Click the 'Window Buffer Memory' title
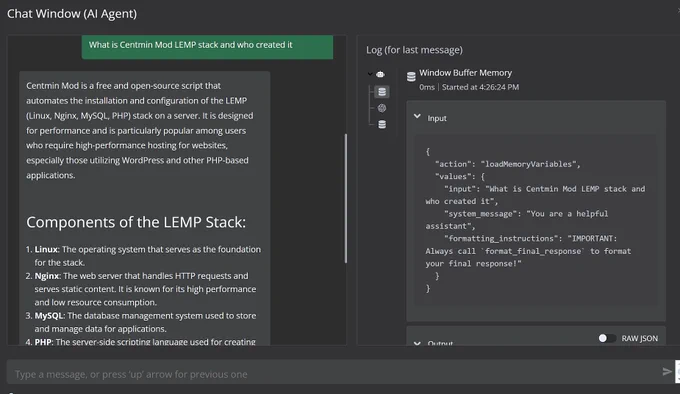 (465, 73)
